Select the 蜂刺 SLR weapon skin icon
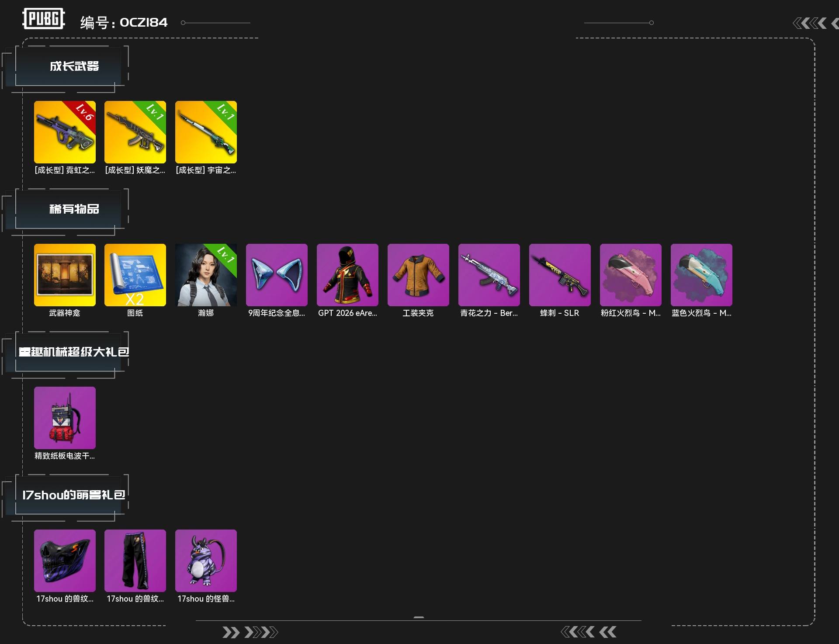This screenshot has height=644, width=839. 560,275
